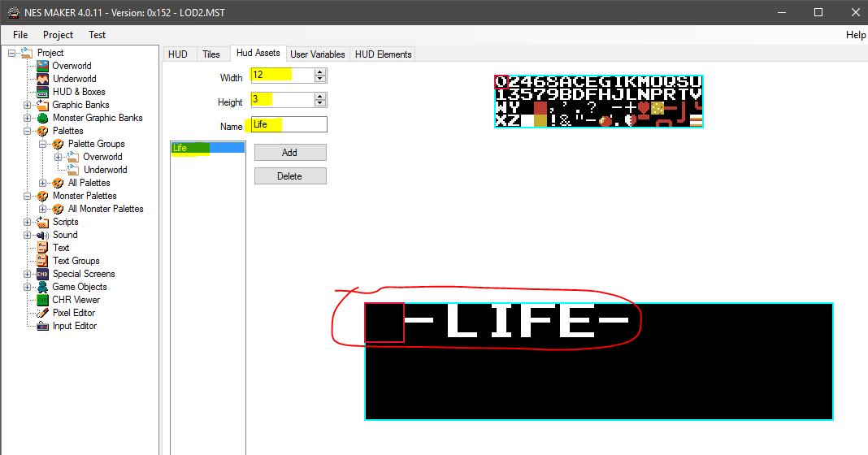Select the Life asset in list
Screen dimensions: 868x455
207,148
